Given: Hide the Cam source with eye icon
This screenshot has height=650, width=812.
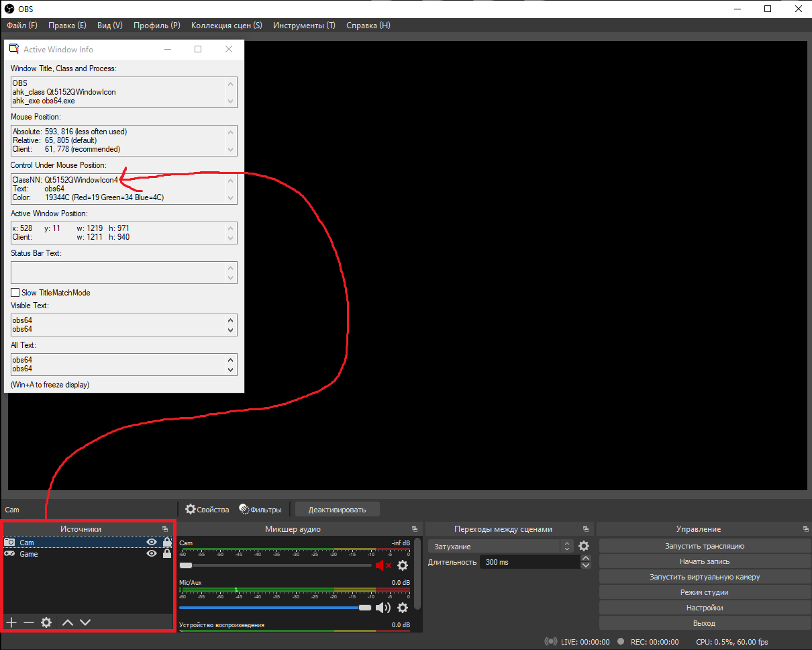Looking at the screenshot, I should [x=152, y=542].
